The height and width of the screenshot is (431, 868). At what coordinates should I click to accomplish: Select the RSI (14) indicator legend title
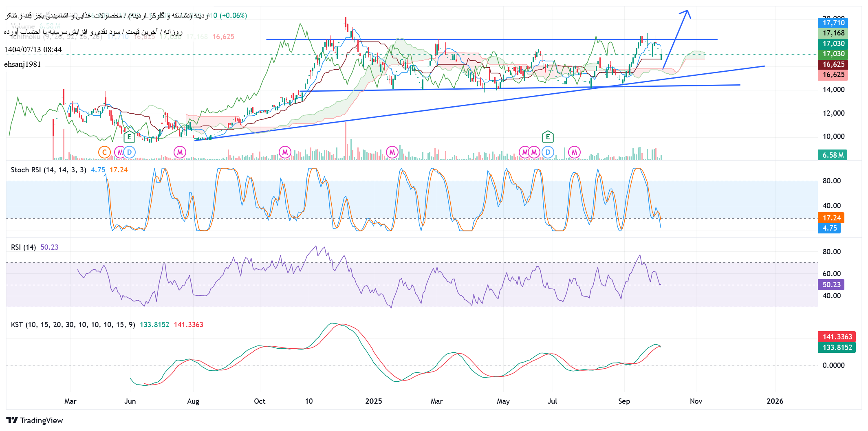pyautogui.click(x=23, y=247)
